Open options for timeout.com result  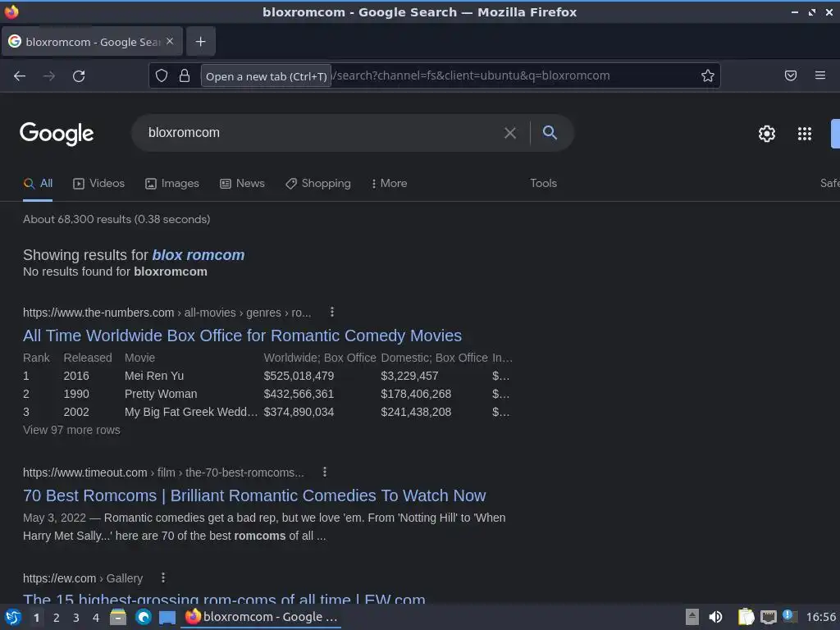pyautogui.click(x=325, y=472)
